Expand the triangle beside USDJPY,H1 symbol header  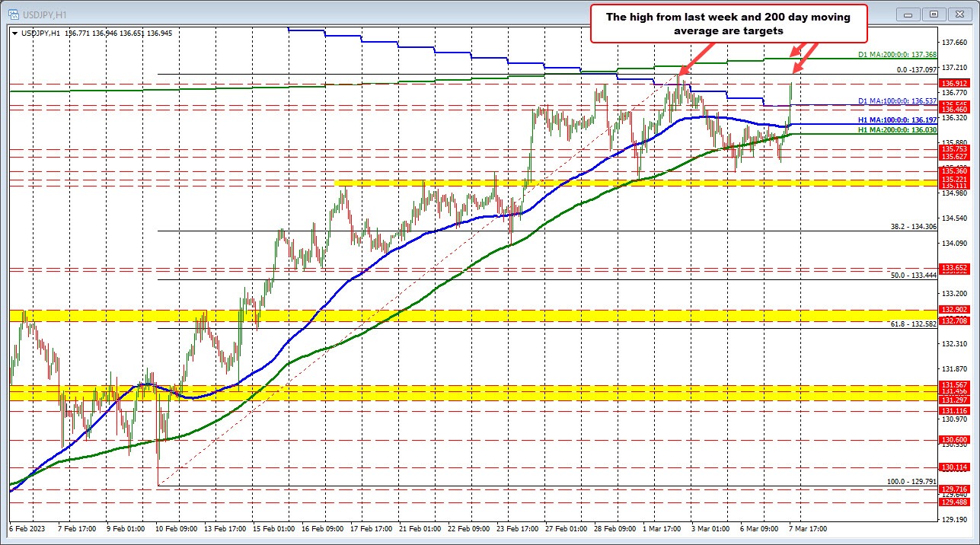pos(14,33)
